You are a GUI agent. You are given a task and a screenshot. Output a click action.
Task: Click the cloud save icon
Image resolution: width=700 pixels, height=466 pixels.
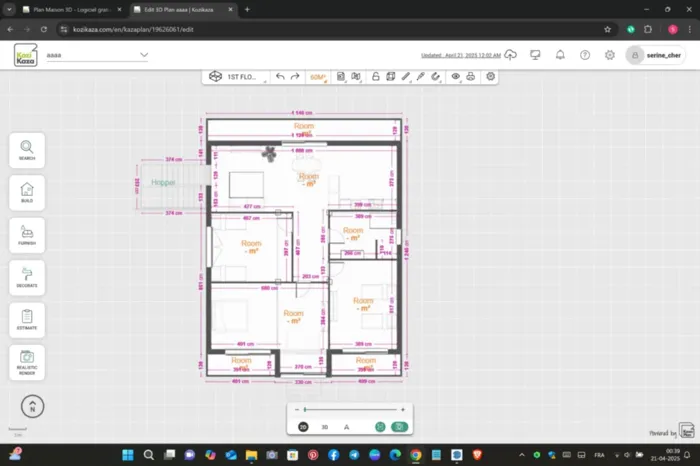click(511, 55)
